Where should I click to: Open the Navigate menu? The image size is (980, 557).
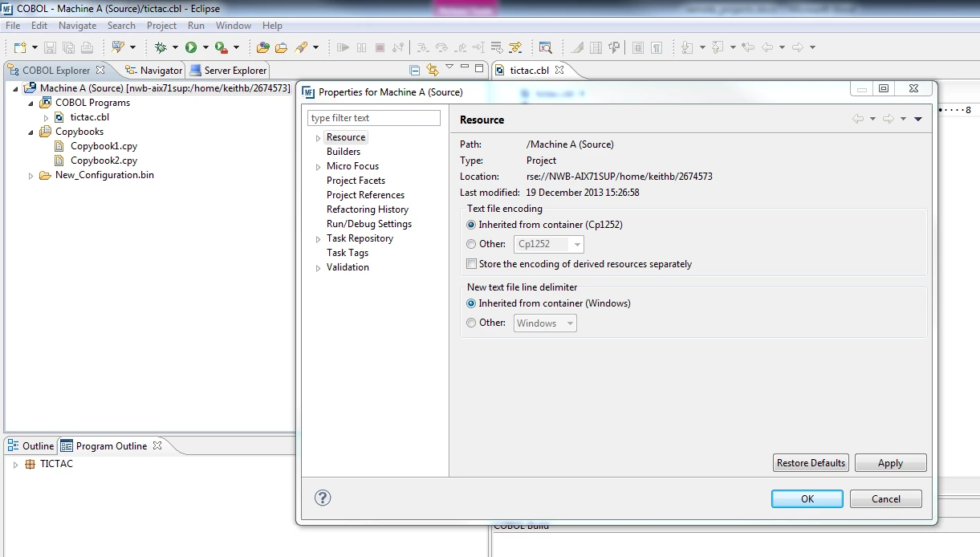(77, 26)
